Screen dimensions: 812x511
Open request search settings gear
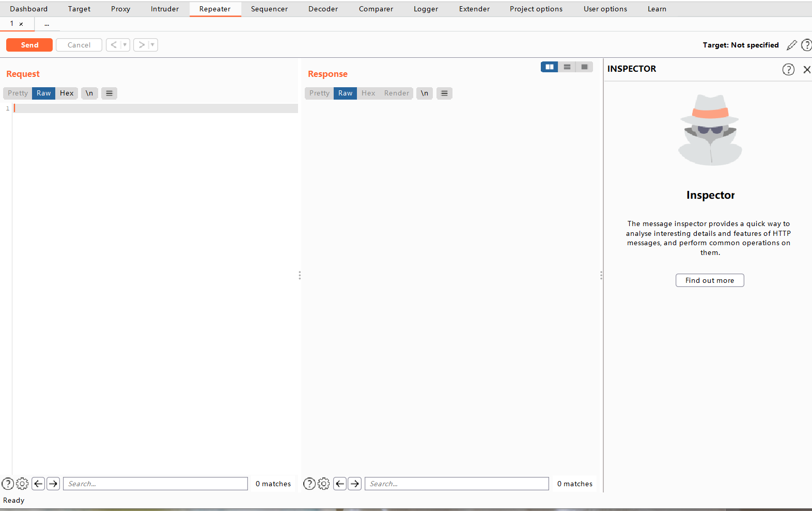tap(22, 484)
